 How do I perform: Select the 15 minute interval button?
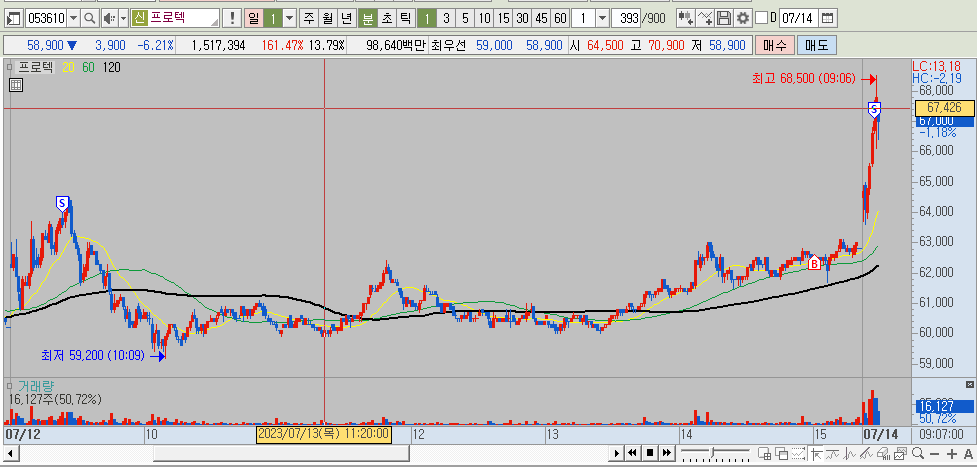click(503, 18)
